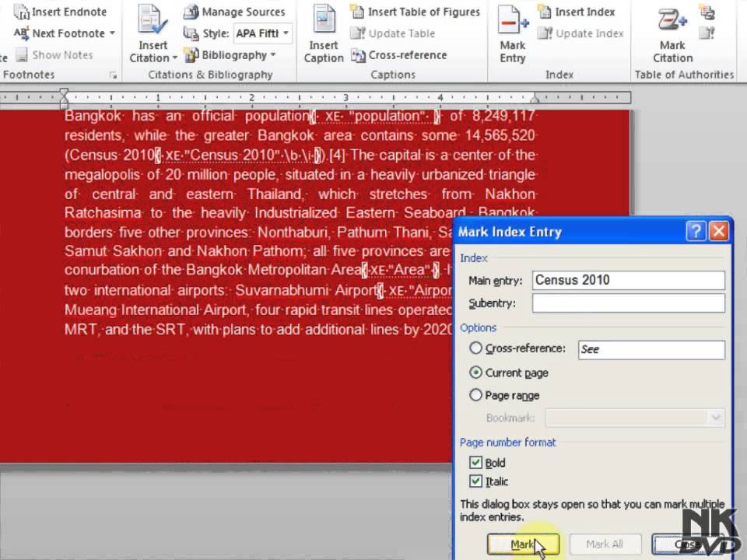Click the Close button in dialog

687,544
